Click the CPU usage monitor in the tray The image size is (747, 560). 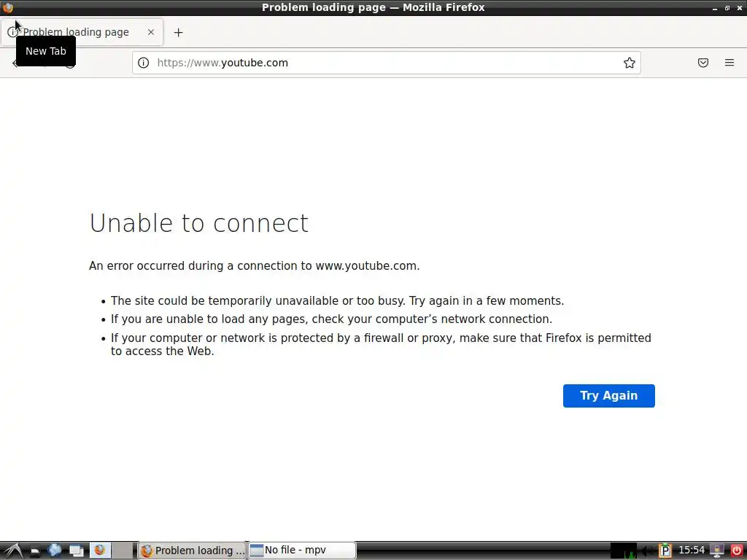click(x=623, y=551)
